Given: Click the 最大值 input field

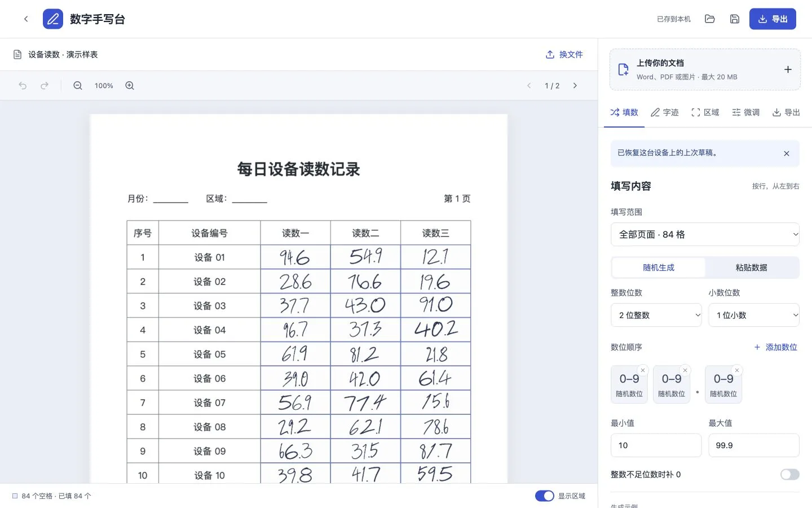Looking at the screenshot, I should point(754,445).
